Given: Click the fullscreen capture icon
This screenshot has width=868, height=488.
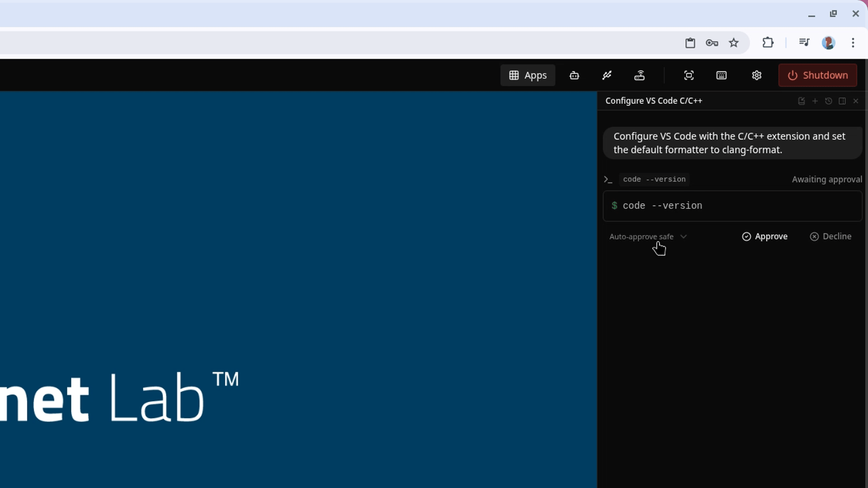Looking at the screenshot, I should coord(689,75).
